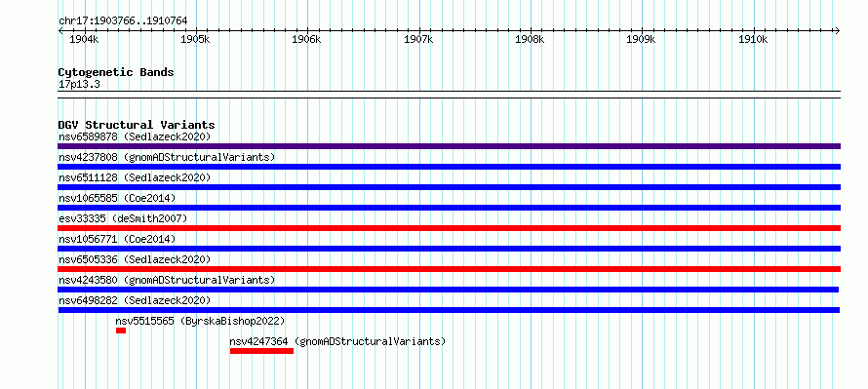Click the 1910k ruler mark
The image size is (868, 389).
tap(753, 39)
